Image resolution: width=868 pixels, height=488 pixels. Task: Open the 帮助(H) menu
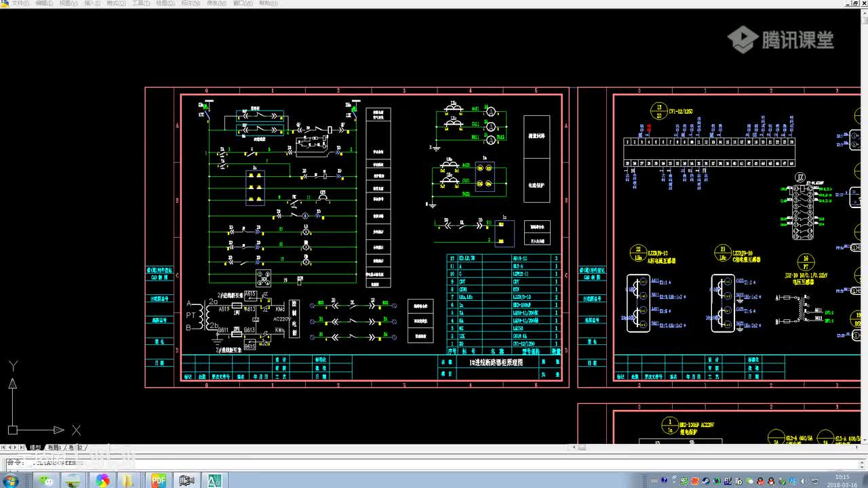click(268, 3)
